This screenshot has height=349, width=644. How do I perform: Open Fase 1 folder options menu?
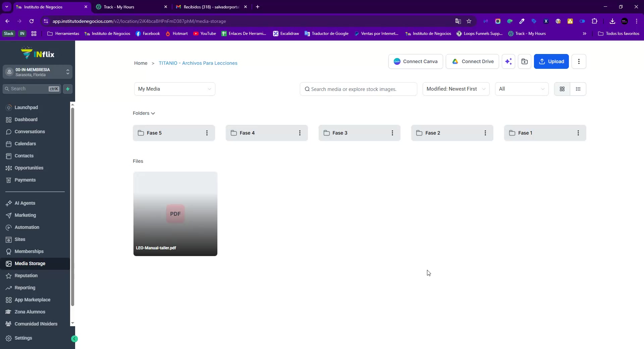pos(578,133)
